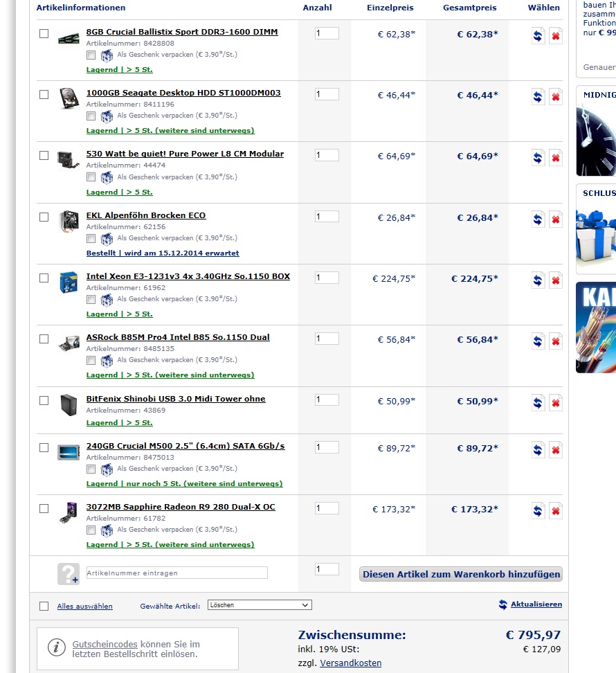This screenshot has width=616, height=673.
Task: Click Bestellt wird am 15.12.2014 erwartet link
Action: point(163,253)
